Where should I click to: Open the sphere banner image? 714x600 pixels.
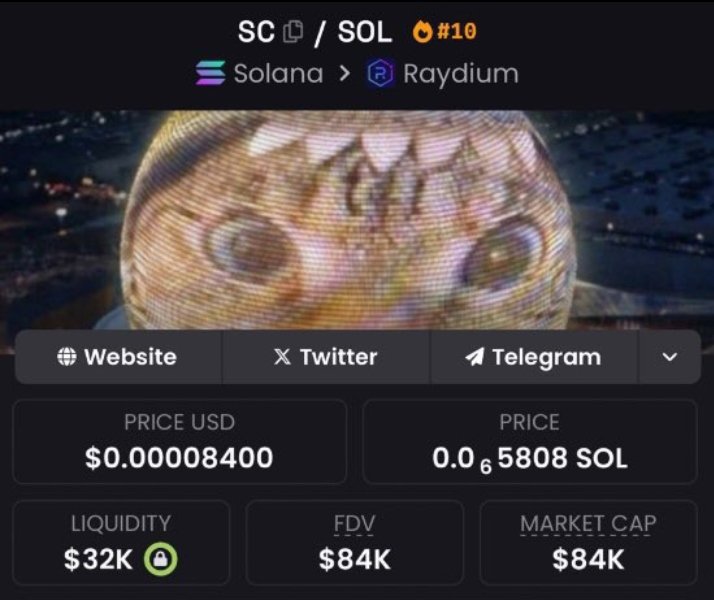click(x=357, y=219)
